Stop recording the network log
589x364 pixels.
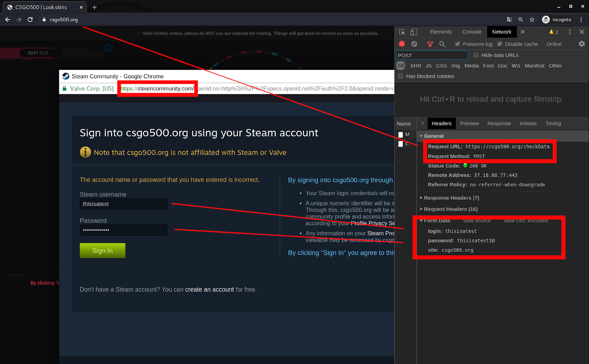(x=402, y=44)
